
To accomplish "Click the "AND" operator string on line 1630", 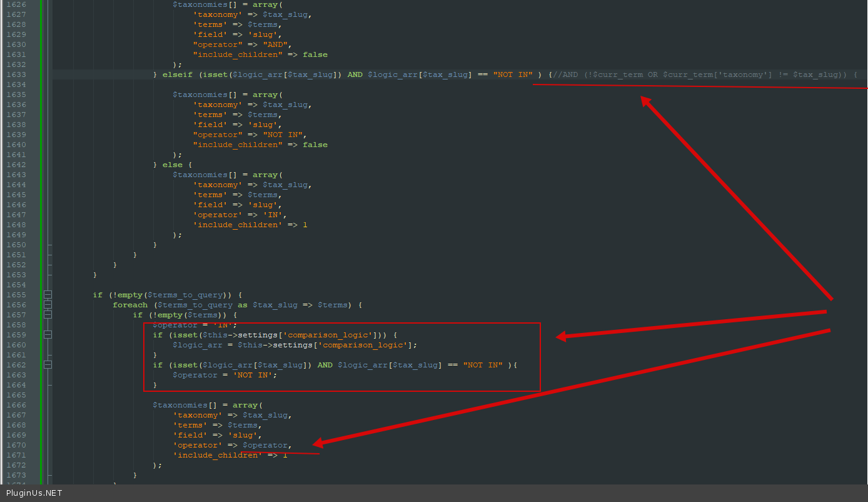I will pyautogui.click(x=275, y=44).
